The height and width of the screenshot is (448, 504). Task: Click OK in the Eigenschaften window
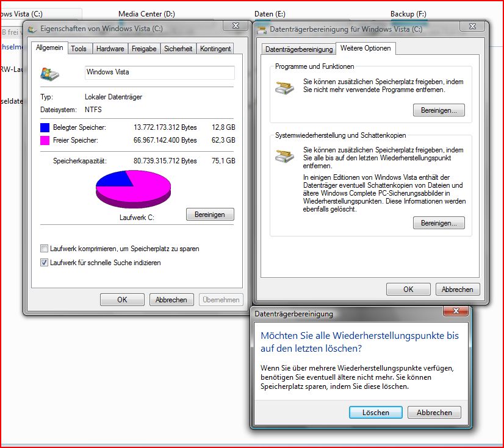pos(122,300)
